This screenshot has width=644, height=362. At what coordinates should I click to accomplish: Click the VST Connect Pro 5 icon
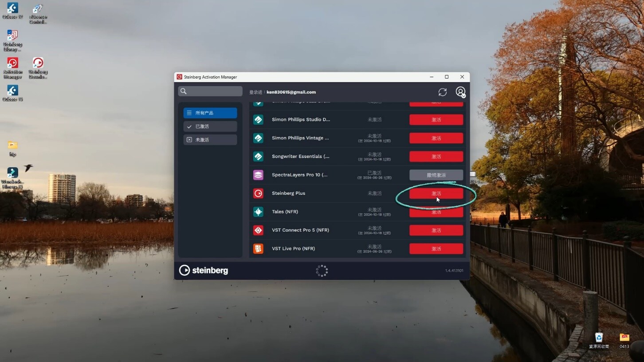coord(258,230)
